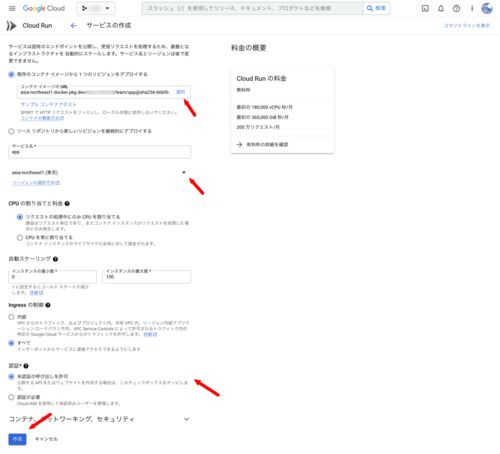Click the blue 作成 button
Screen dimensions: 500x454
pos(17,439)
